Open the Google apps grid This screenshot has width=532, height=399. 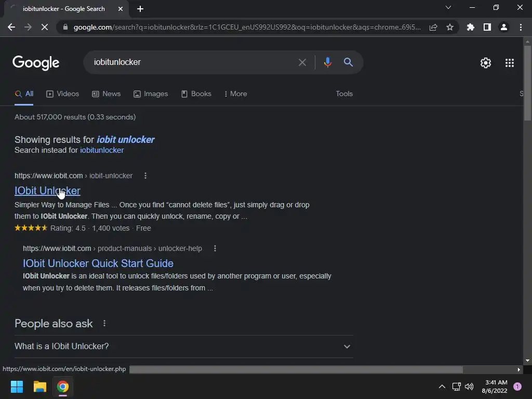(x=510, y=63)
